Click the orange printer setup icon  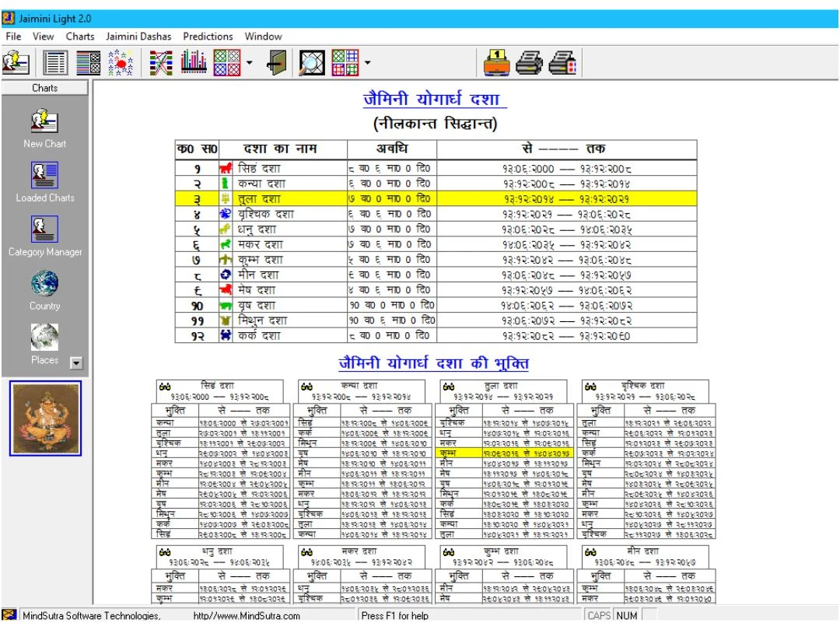496,62
